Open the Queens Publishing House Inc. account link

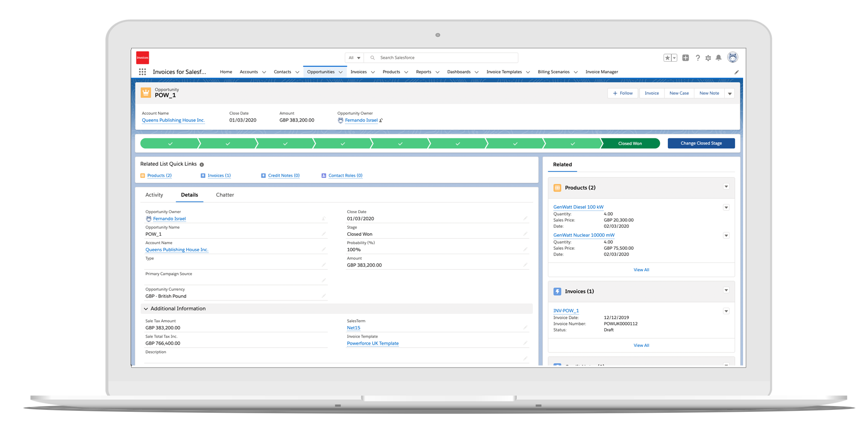click(173, 121)
